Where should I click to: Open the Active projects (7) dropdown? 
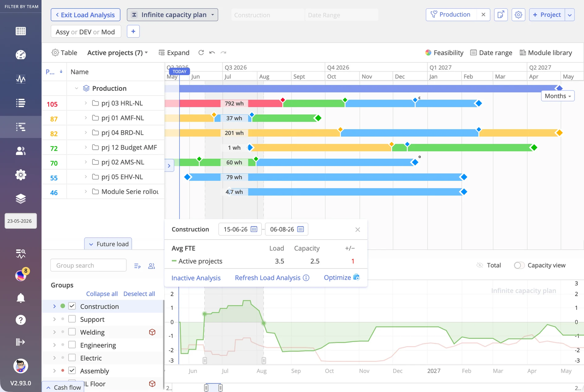pyautogui.click(x=118, y=53)
